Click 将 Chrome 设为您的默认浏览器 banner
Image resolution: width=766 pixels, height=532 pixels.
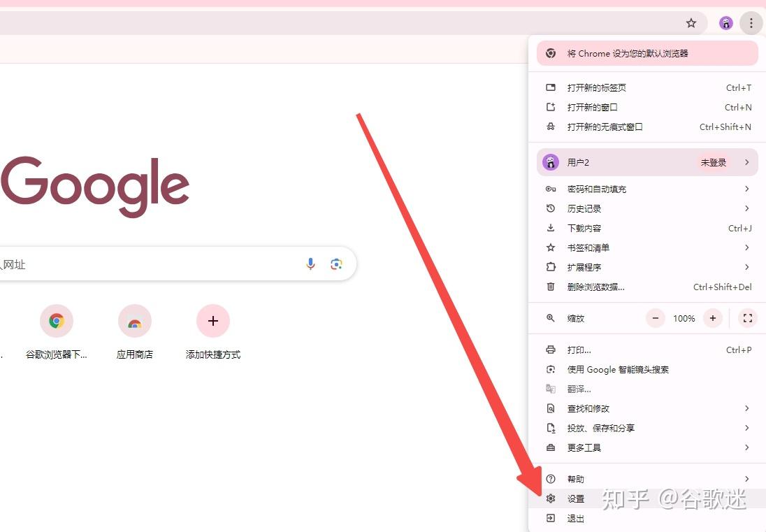click(647, 52)
